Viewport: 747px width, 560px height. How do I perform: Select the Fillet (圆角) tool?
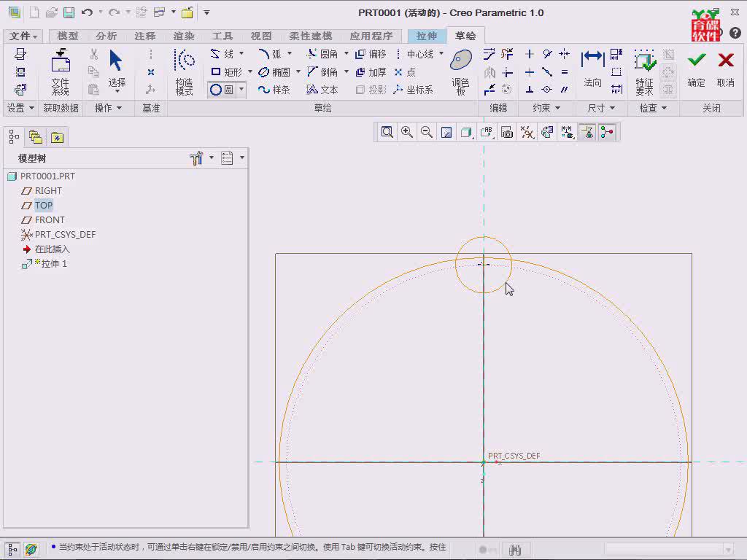322,54
